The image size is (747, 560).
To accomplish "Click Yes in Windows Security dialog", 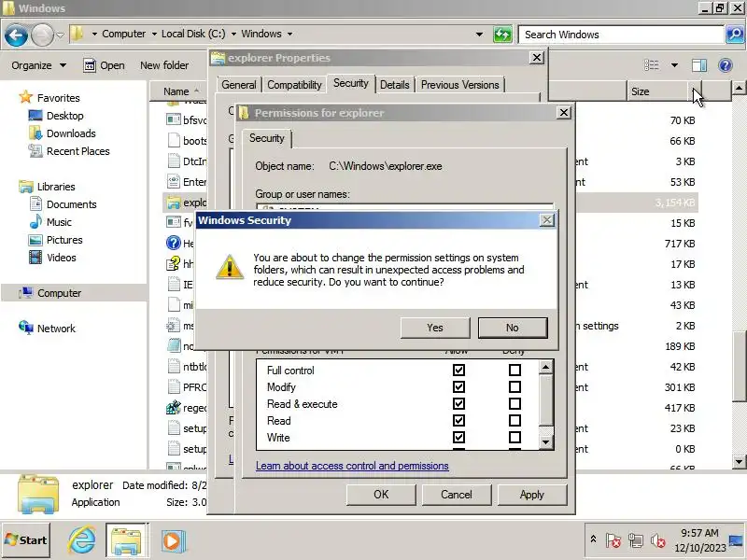I will click(x=435, y=328).
